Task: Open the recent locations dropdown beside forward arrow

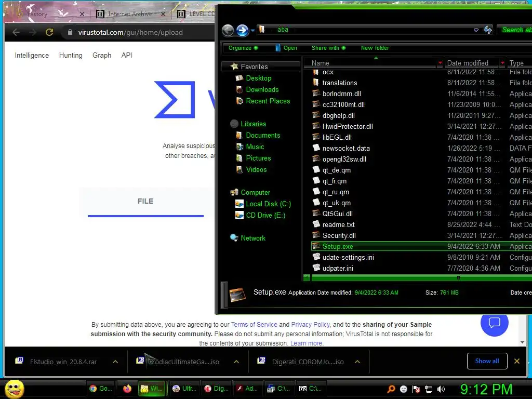Action: tap(252, 31)
